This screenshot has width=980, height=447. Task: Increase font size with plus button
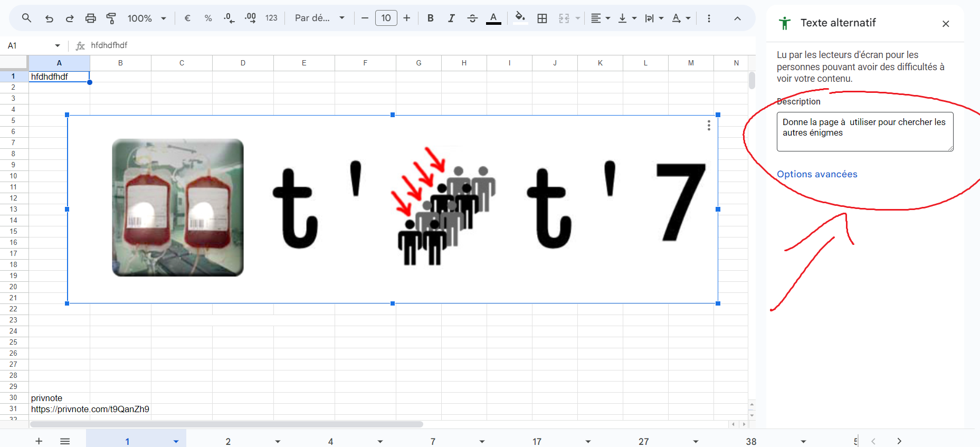(x=407, y=18)
